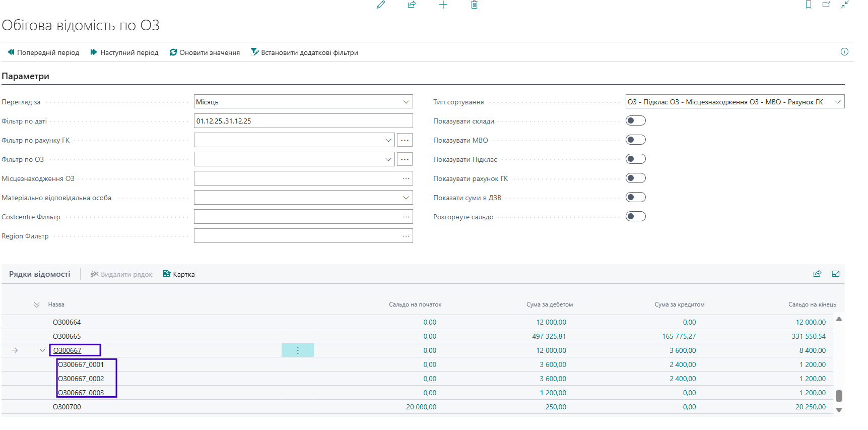This screenshot has height=430, width=868.
Task: Collapse the ОЗ00667 row
Action: [x=42, y=350]
